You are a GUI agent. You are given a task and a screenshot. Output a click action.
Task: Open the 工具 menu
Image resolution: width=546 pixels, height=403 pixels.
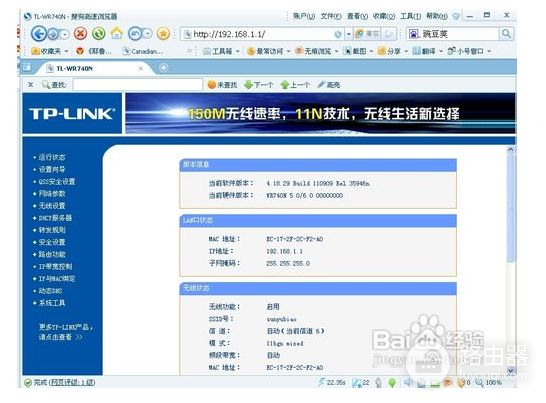coord(410,16)
